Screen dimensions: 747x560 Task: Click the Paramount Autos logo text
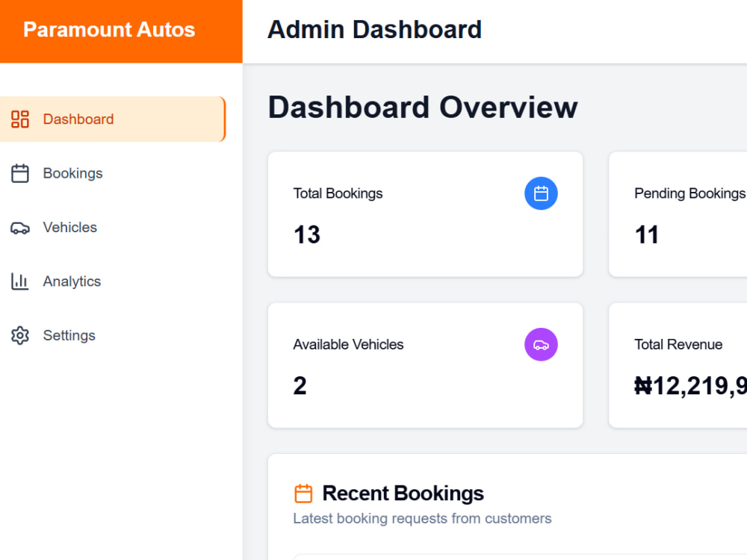click(x=109, y=30)
